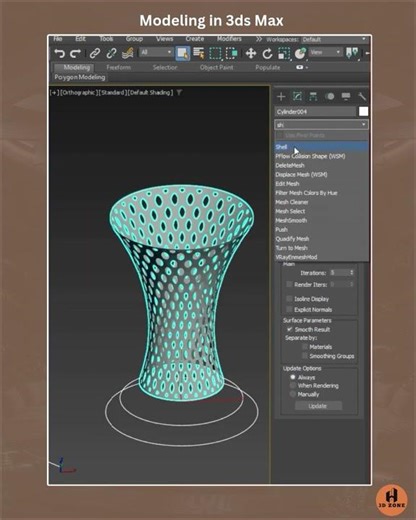Image resolution: width=416 pixels, height=520 pixels.
Task: Click the Cylinder004 object name field
Action: click(x=316, y=112)
